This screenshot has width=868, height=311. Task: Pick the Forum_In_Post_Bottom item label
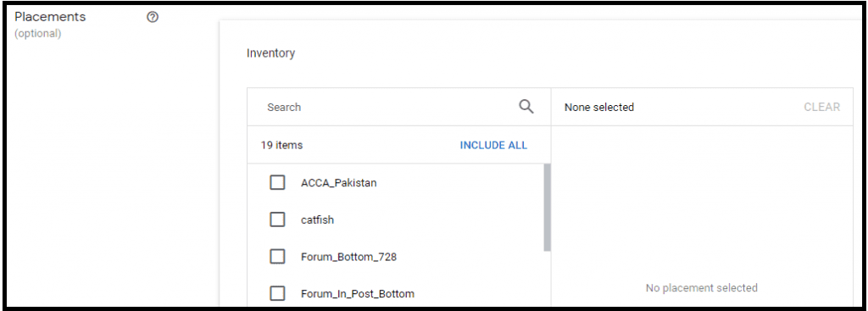[358, 293]
